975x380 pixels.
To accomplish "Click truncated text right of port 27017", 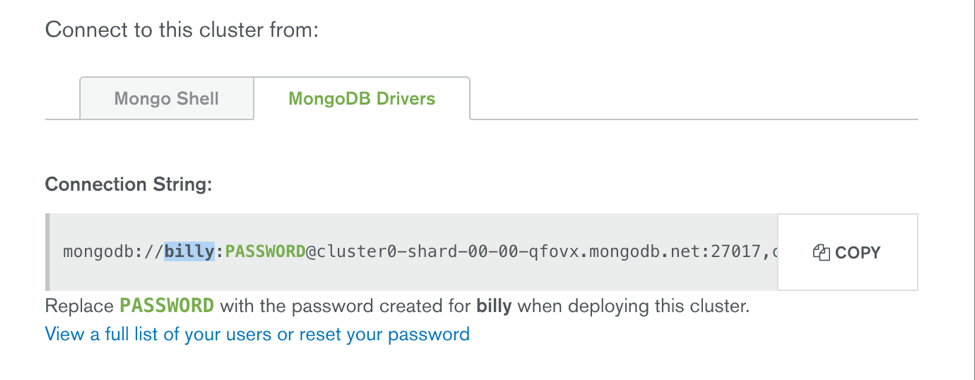I will point(774,253).
